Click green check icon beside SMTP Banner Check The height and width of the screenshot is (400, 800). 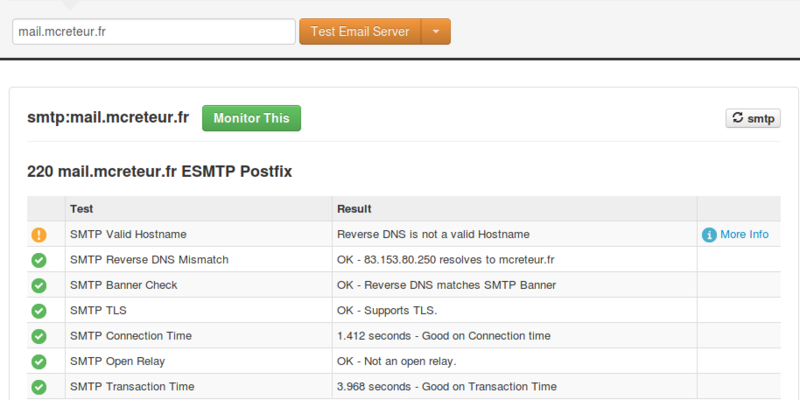[39, 285]
